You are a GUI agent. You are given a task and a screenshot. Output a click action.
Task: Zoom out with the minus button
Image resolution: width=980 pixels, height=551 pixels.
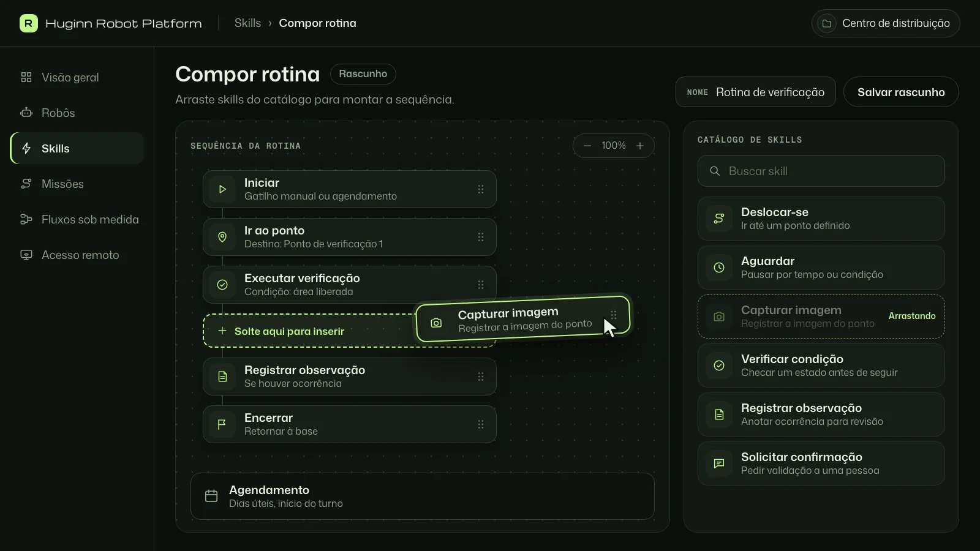tap(587, 146)
